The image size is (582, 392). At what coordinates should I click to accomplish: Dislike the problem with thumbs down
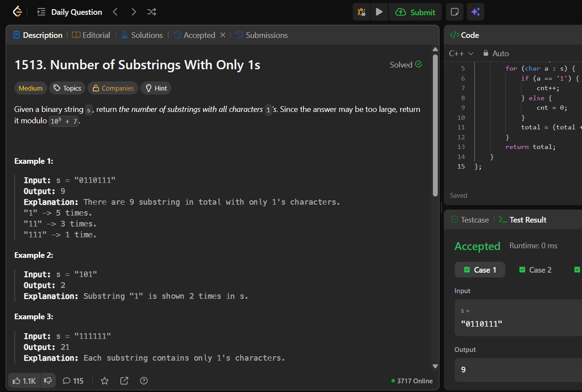tap(48, 381)
